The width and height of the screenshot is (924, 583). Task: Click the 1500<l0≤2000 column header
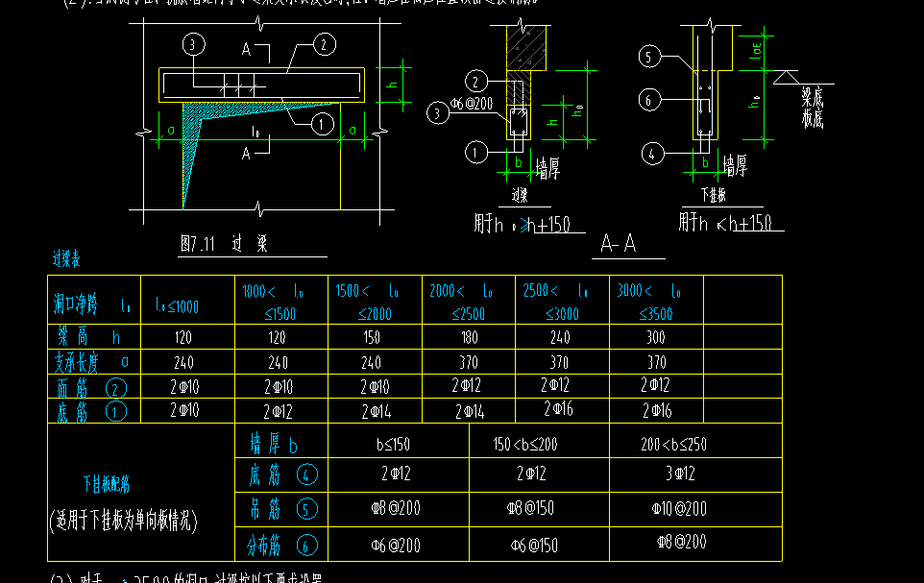click(367, 302)
